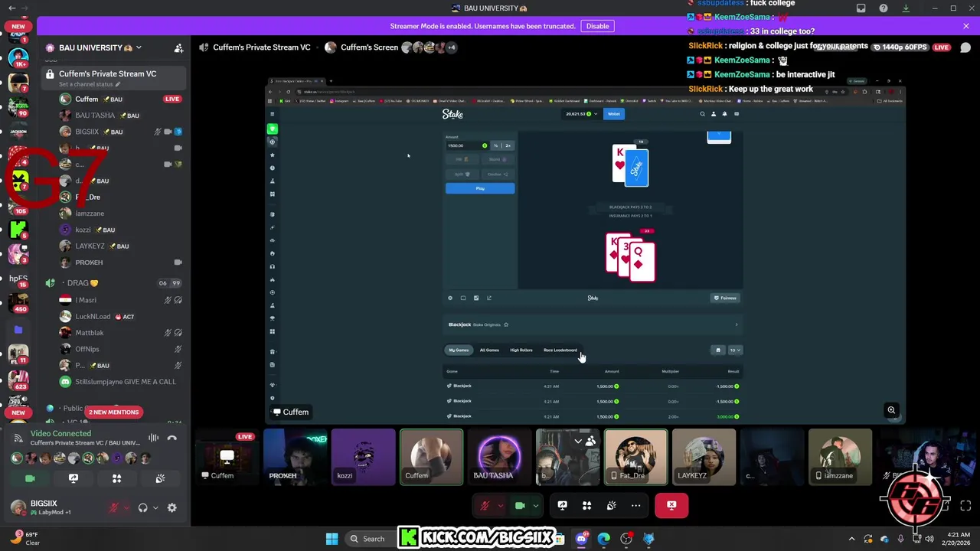This screenshot has height=551, width=980.
Task: Switch to the All Games tab
Action: pos(489,350)
